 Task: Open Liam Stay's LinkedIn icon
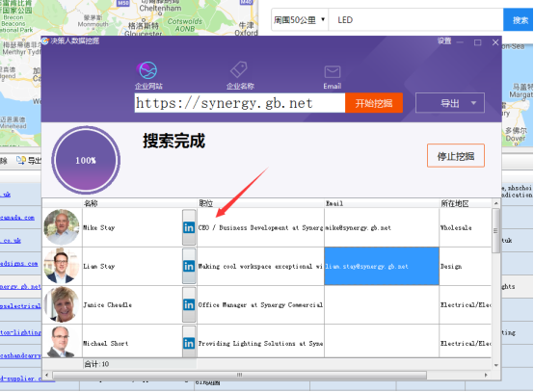[189, 266]
